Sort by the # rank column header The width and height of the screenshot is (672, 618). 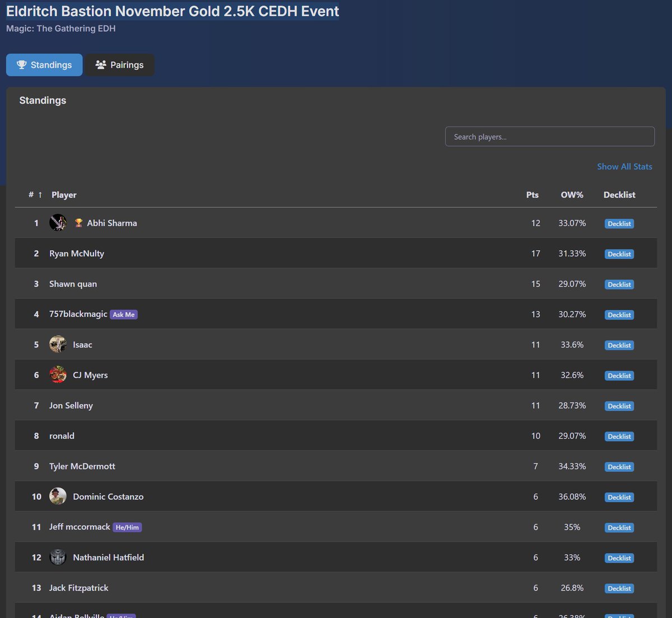35,195
